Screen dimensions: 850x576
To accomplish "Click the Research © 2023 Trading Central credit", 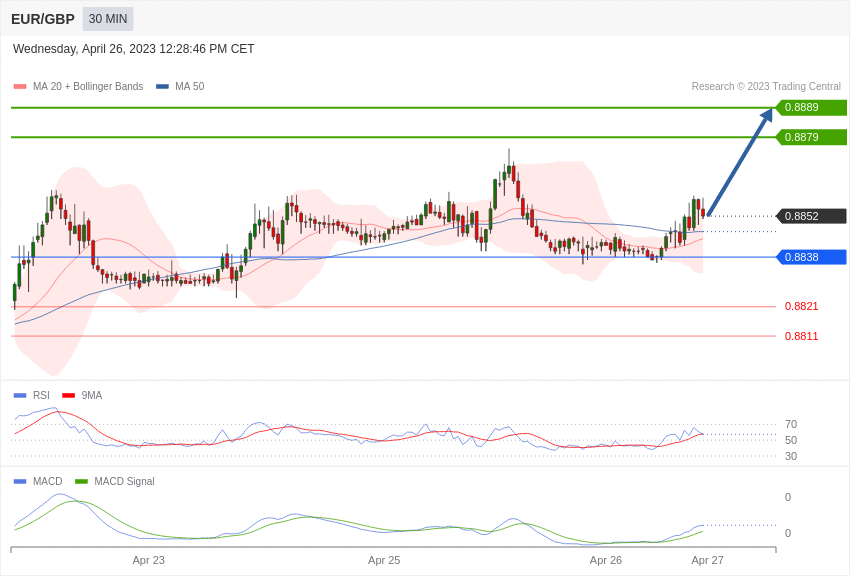I will [x=766, y=86].
